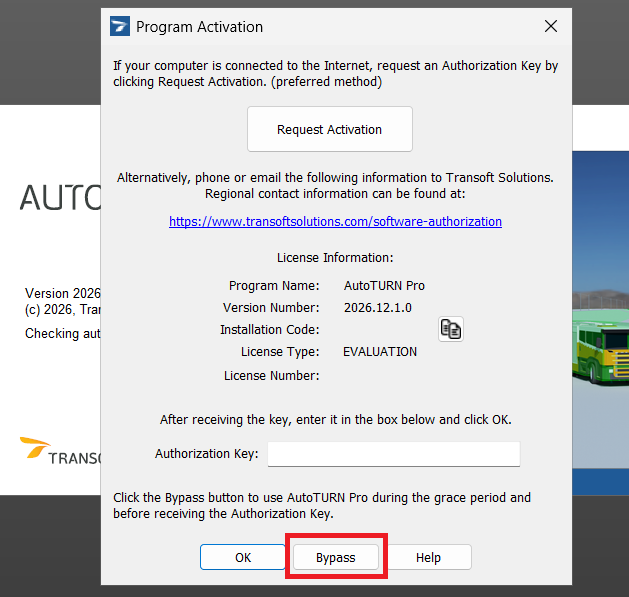Image resolution: width=629 pixels, height=597 pixels.
Task: Click the Authorization Key label
Action: (x=206, y=454)
